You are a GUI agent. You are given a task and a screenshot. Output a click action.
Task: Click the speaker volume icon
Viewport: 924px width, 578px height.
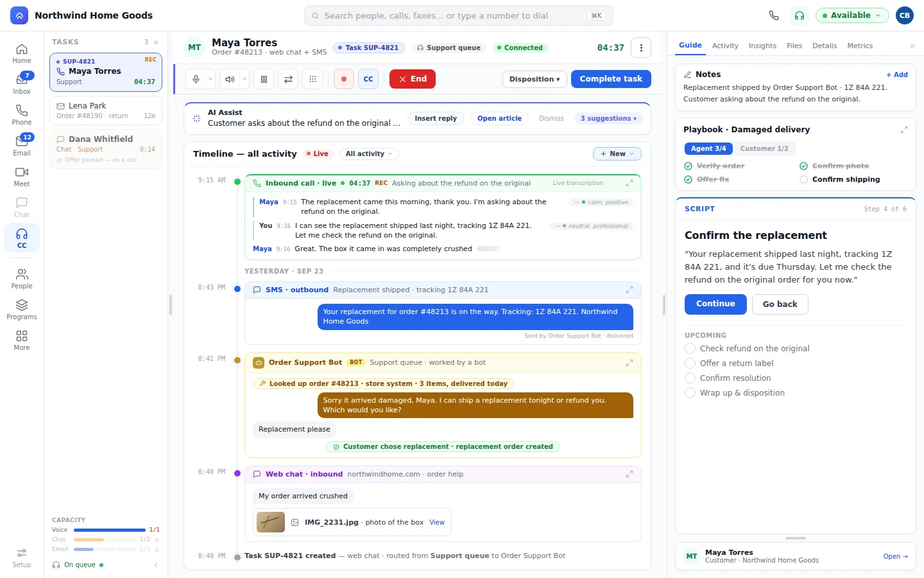[230, 79]
